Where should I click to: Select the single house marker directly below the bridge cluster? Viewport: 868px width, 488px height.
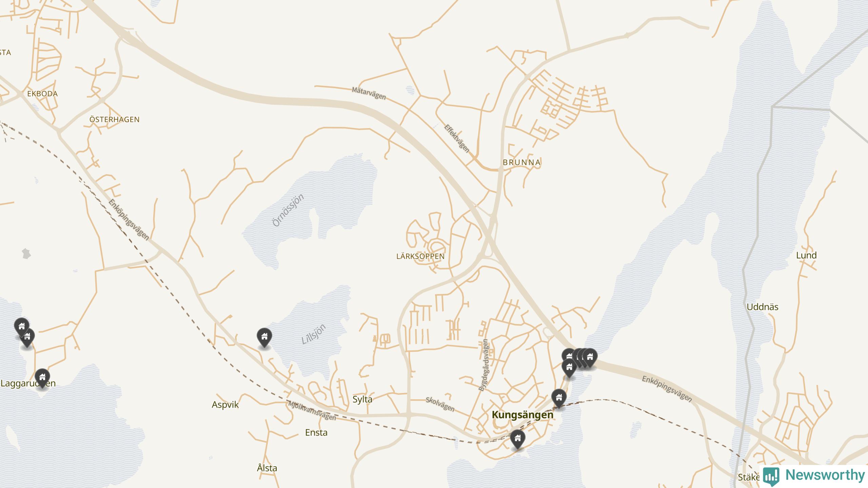coord(569,368)
